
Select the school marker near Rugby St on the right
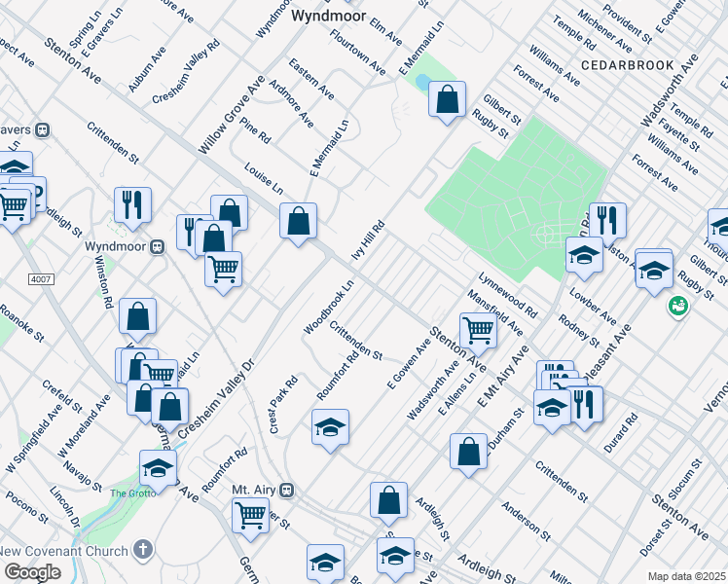pyautogui.click(x=654, y=273)
